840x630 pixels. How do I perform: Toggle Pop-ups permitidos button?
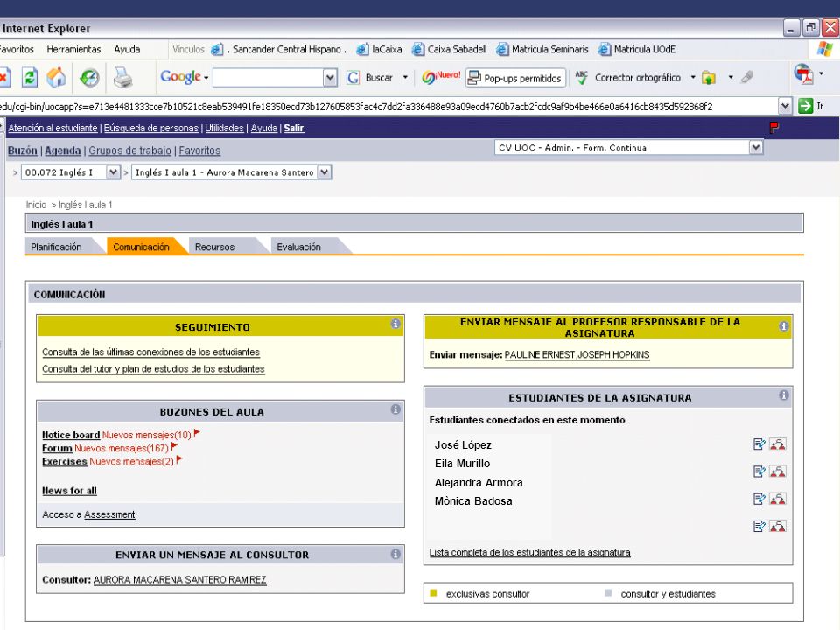515,78
